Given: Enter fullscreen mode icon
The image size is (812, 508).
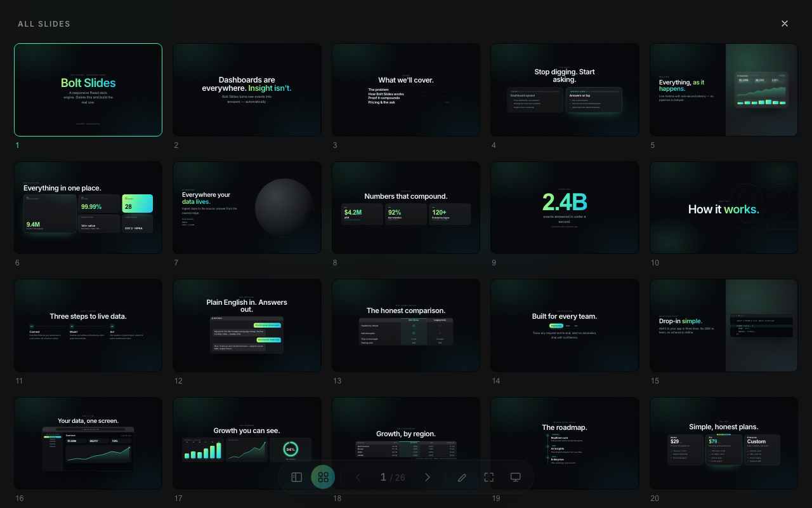Looking at the screenshot, I should [488, 477].
